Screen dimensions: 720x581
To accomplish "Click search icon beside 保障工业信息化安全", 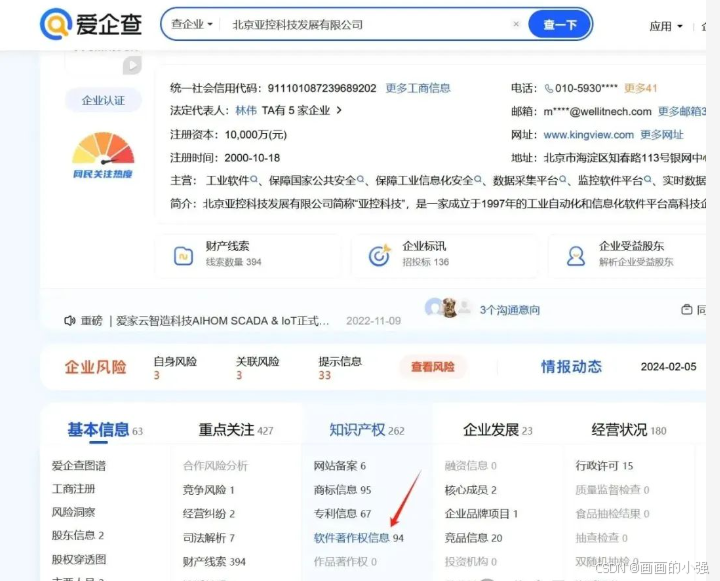I will (478, 180).
